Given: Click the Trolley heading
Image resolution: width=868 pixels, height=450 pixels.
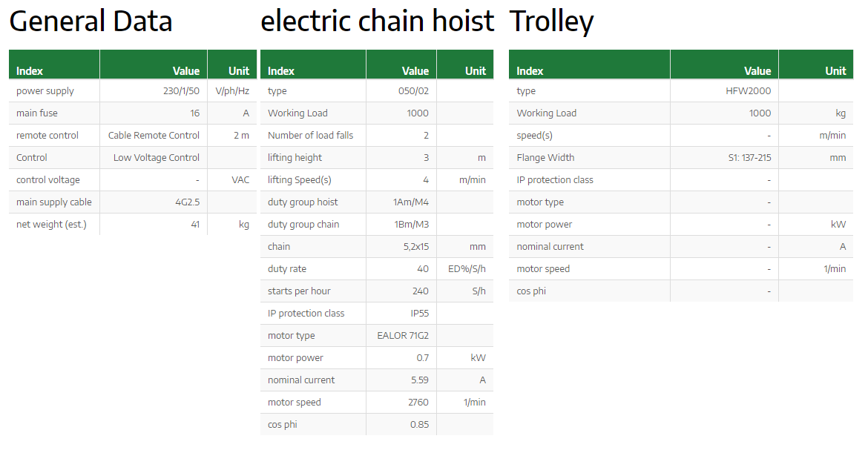Looking at the screenshot, I should point(551,23).
